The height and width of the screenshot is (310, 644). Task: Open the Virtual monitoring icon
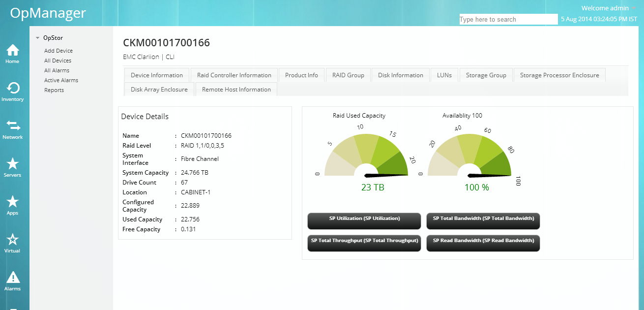[13, 242]
